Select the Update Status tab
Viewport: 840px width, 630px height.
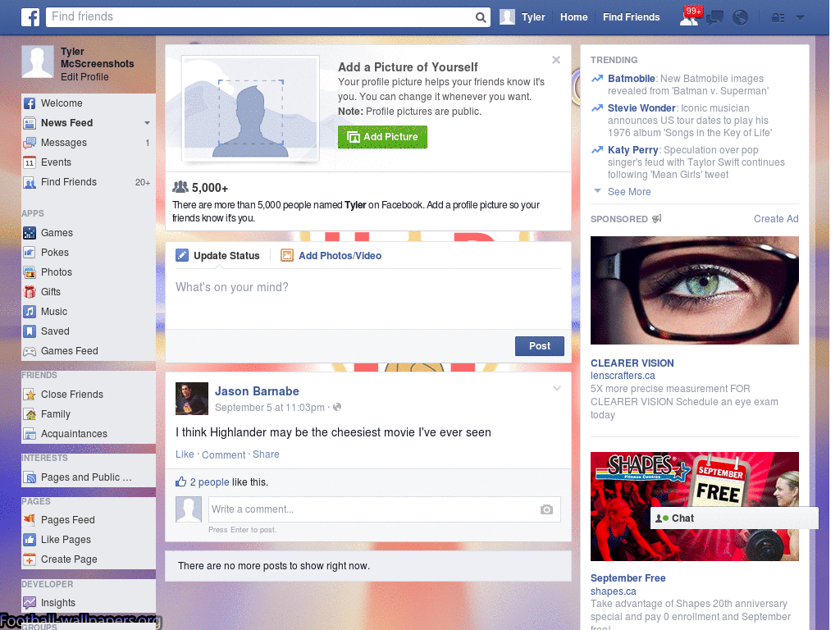[x=217, y=256]
